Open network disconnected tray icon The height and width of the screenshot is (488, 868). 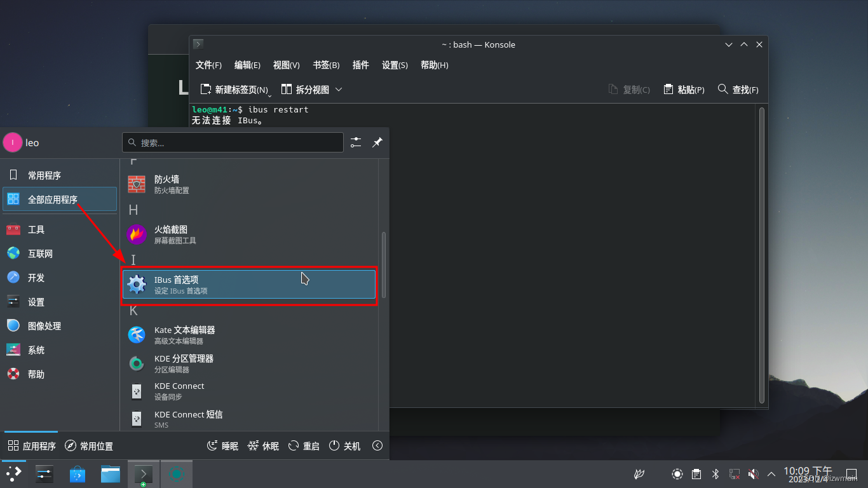[734, 474]
